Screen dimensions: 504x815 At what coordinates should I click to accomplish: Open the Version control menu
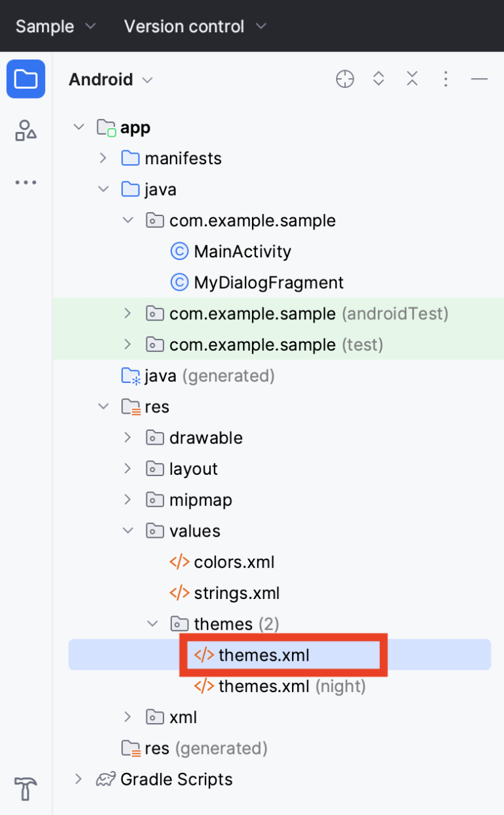click(x=194, y=26)
